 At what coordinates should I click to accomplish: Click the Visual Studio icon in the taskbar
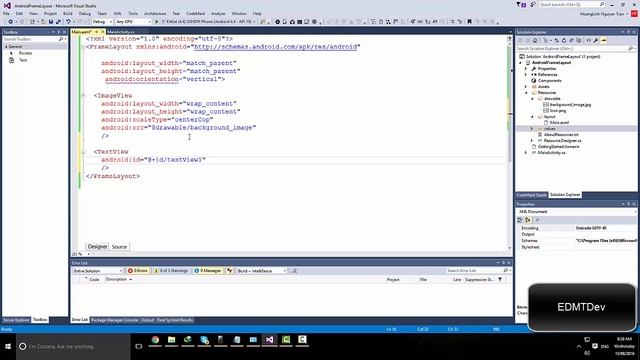(269, 340)
